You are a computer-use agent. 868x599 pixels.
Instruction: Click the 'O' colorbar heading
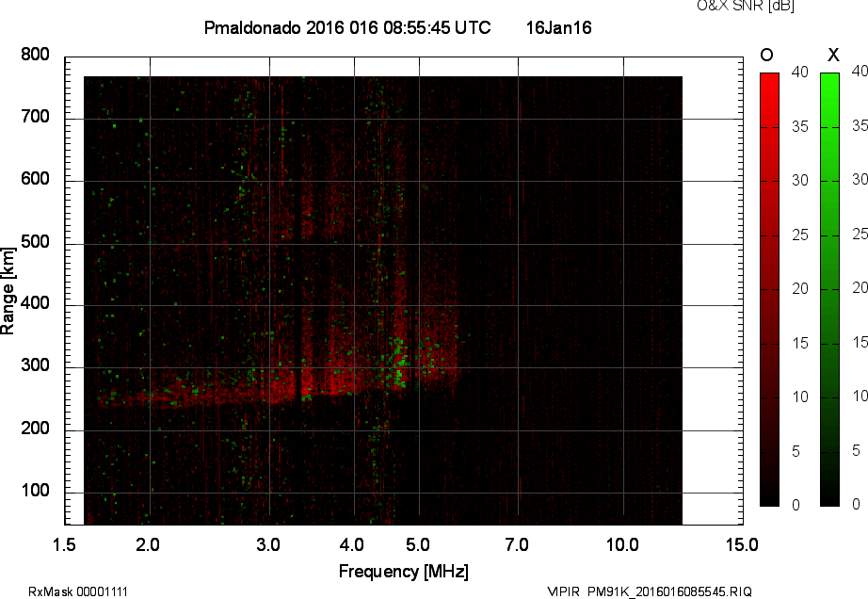click(x=766, y=55)
